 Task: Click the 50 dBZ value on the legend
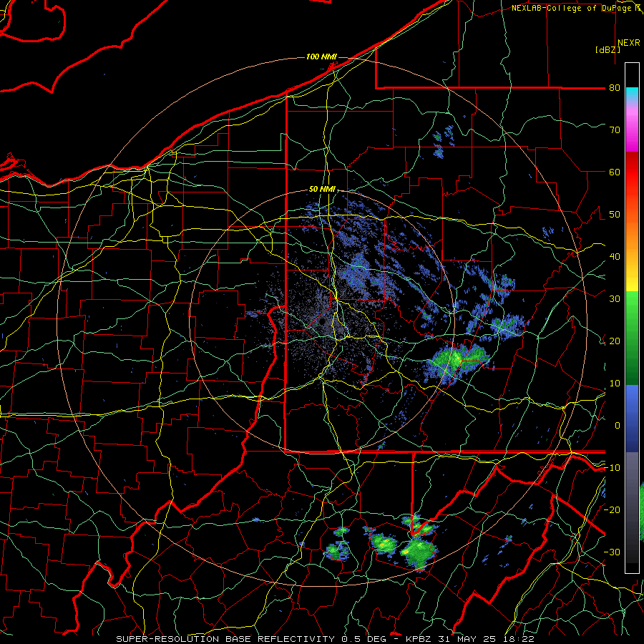pos(615,215)
